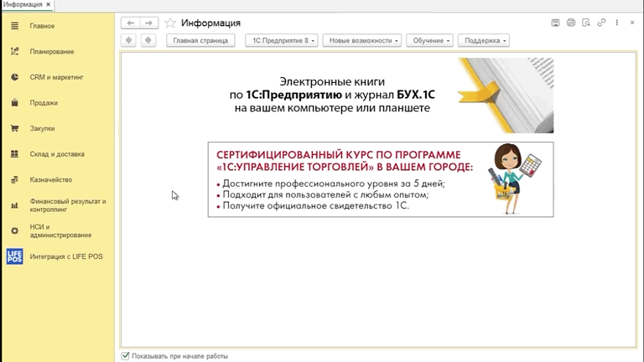644x362 pixels.
Task: Click the certified course banner for Управление торговлей
Action: pyautogui.click(x=381, y=179)
